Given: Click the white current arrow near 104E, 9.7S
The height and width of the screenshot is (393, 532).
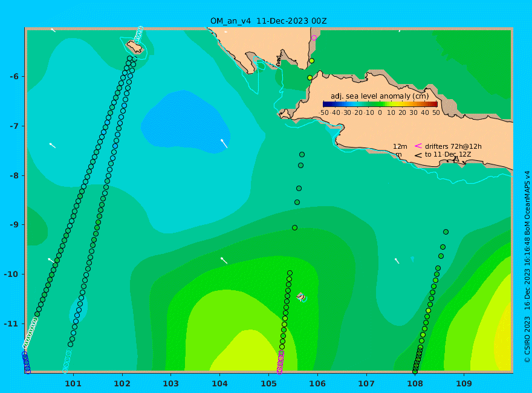Looking at the screenshot, I should [224, 261].
